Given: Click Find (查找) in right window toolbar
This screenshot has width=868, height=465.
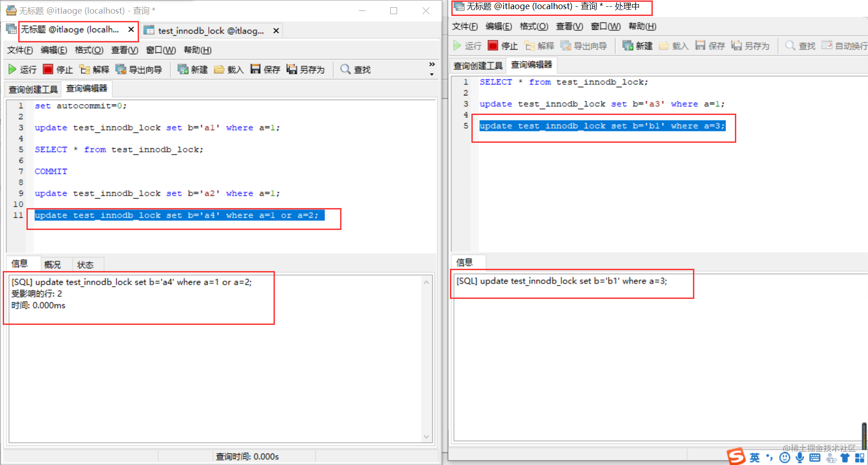Looking at the screenshot, I should coord(801,46).
